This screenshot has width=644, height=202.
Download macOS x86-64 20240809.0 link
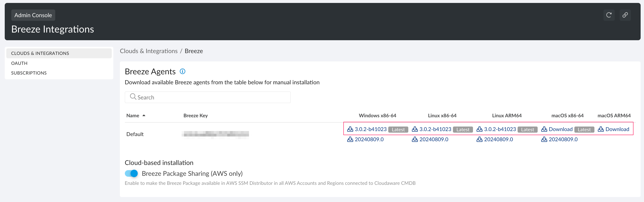[563, 139]
